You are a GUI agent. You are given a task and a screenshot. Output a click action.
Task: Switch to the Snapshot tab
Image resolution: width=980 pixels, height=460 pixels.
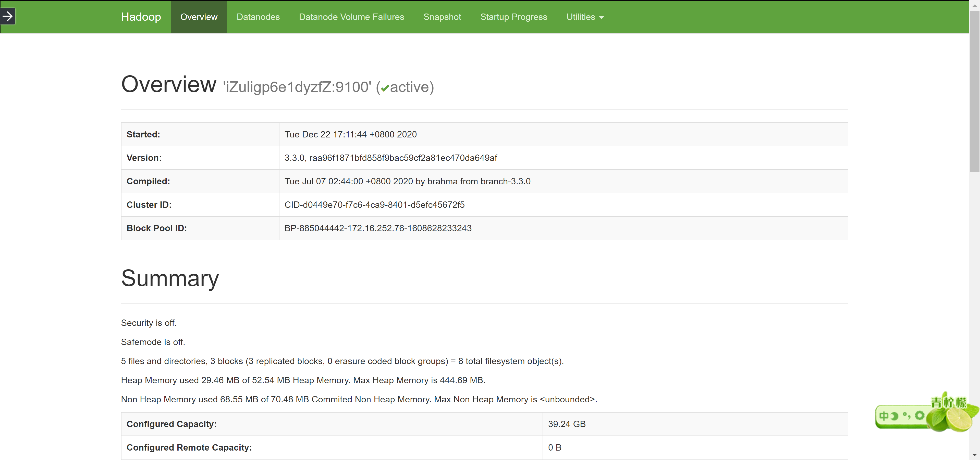[442, 17]
